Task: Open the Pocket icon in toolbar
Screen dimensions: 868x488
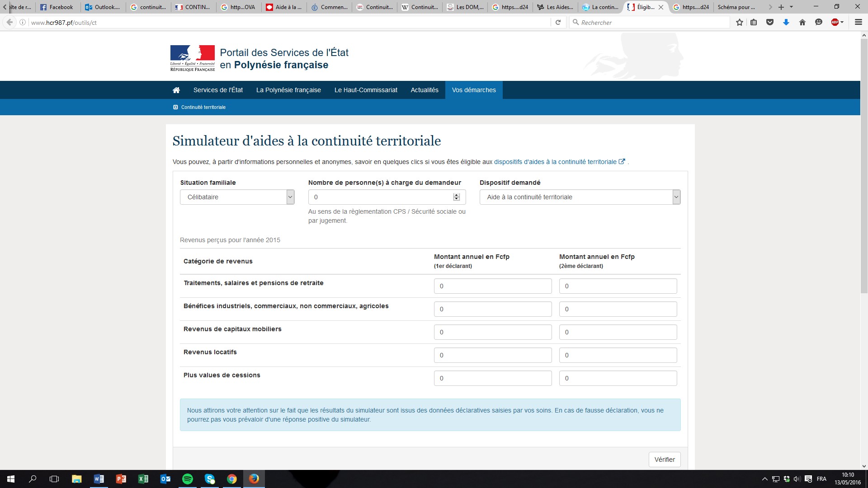Action: pos(770,22)
